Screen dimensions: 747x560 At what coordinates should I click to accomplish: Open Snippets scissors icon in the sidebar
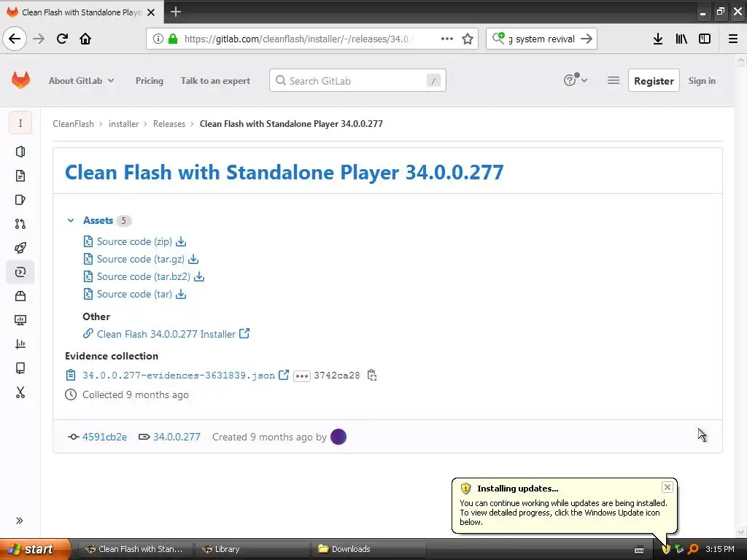pyautogui.click(x=20, y=392)
